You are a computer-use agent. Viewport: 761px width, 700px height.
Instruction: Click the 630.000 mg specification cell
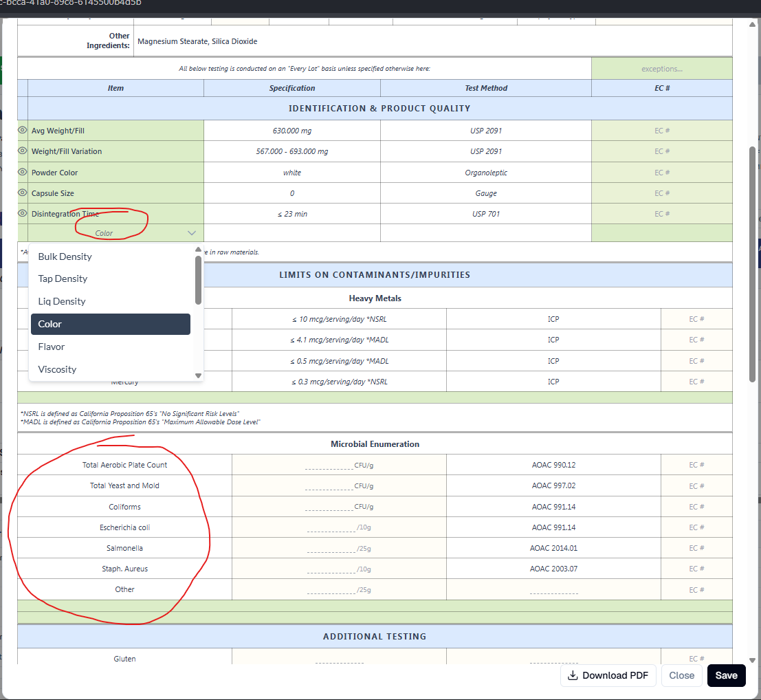pos(292,131)
